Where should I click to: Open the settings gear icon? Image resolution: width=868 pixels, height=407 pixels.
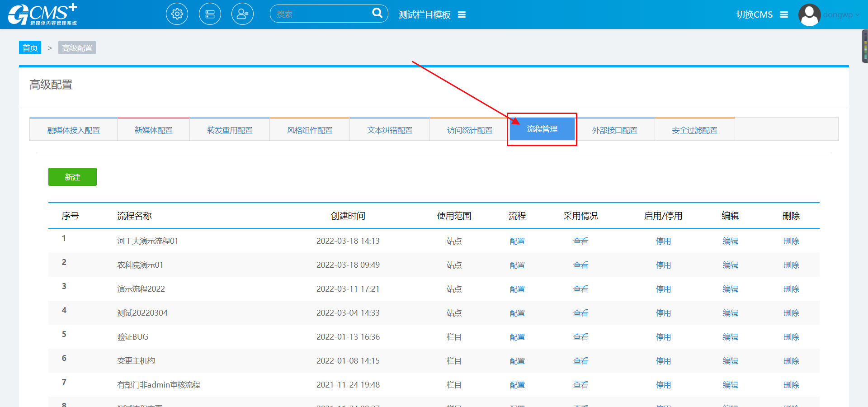coord(177,14)
